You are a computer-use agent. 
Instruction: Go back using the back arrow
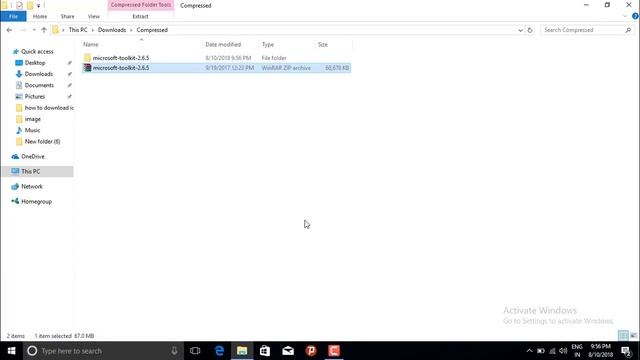click(9, 30)
